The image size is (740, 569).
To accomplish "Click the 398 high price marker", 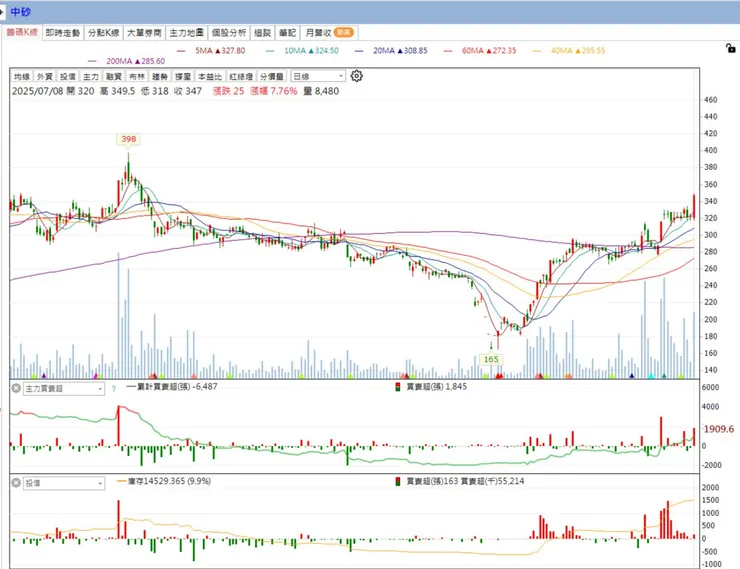I will (x=128, y=139).
